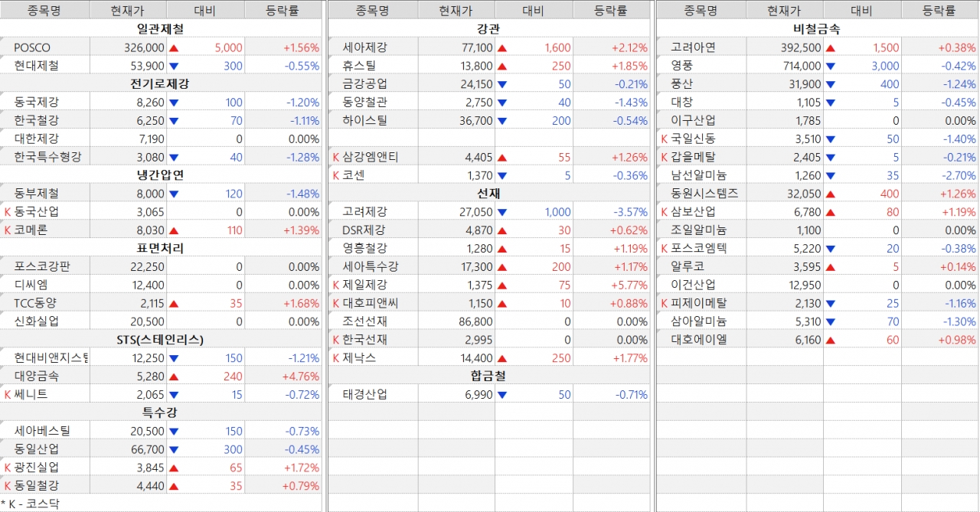The height and width of the screenshot is (512, 980).
Task: Select the 포스코강판 stock name
Action: click(42, 266)
